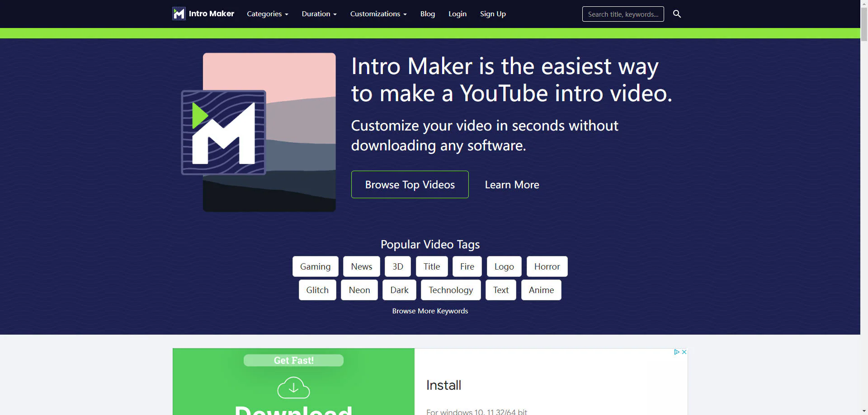
Task: Expand the Categories dropdown
Action: tap(268, 14)
